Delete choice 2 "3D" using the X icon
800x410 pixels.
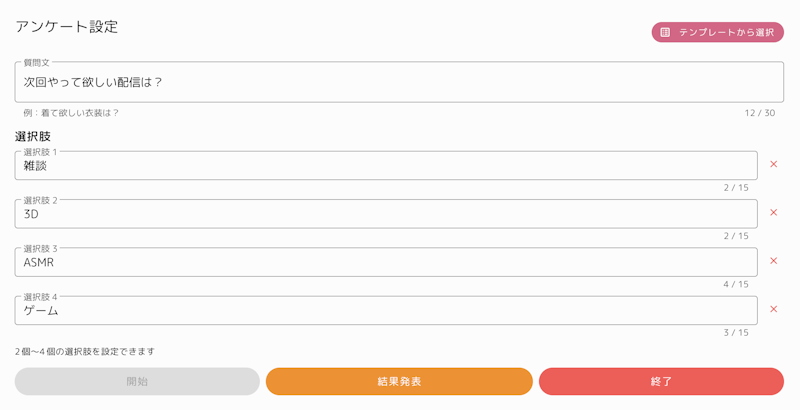tap(773, 213)
